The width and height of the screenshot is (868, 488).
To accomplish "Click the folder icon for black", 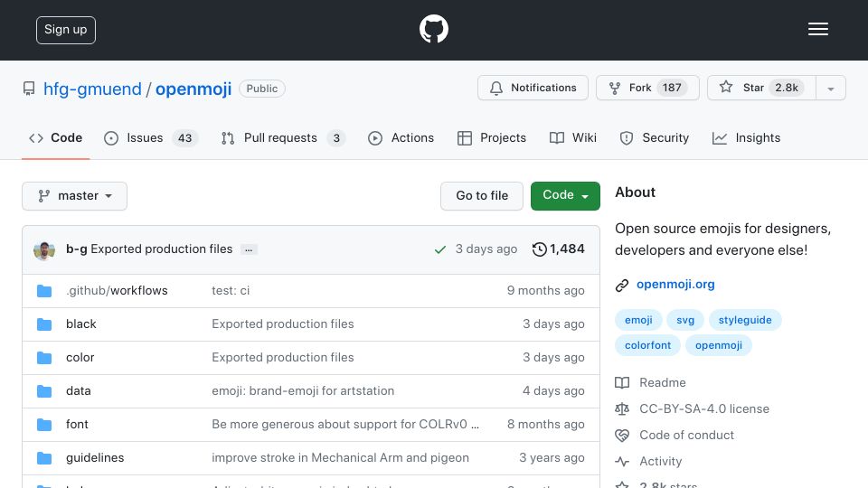I will [44, 324].
